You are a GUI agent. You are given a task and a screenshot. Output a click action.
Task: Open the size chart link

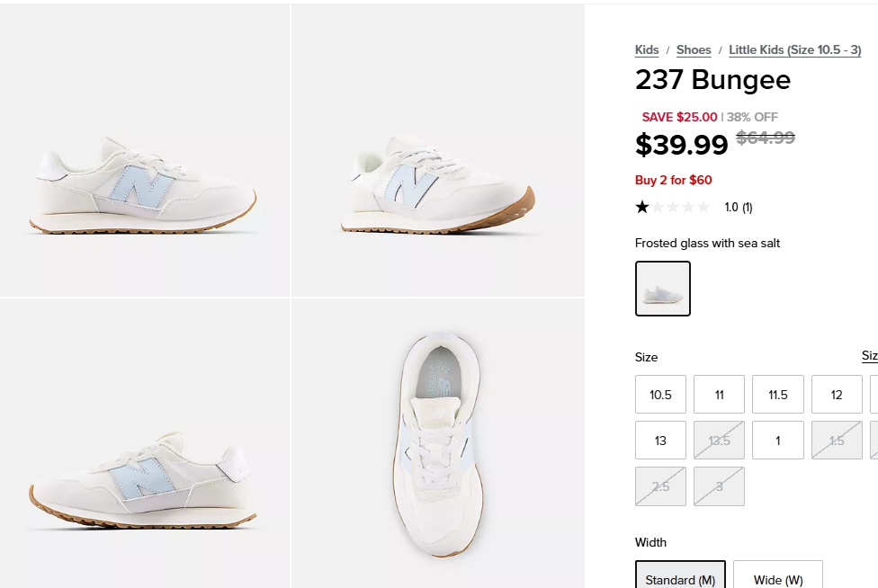tap(869, 356)
